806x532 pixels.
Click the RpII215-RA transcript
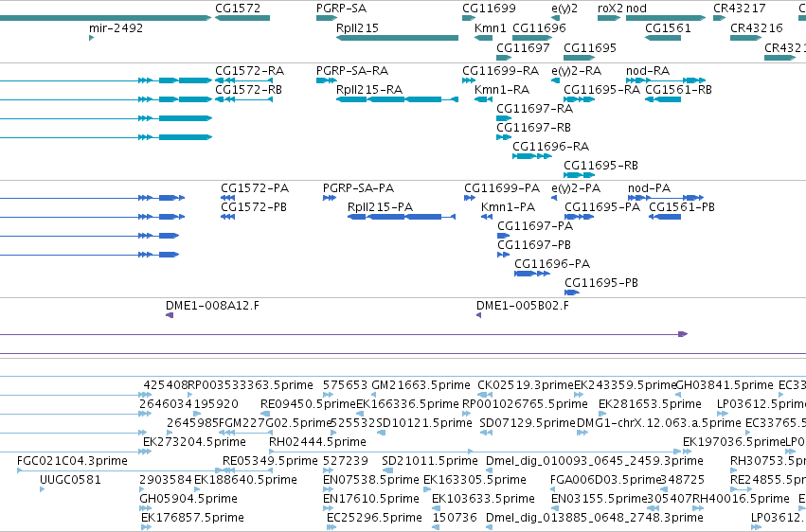coord(397,99)
